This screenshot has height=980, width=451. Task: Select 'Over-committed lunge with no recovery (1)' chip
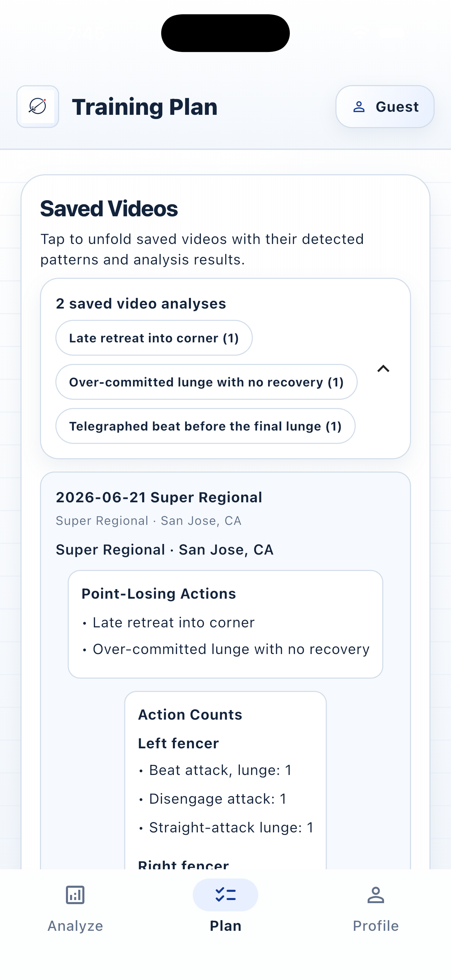pos(206,382)
